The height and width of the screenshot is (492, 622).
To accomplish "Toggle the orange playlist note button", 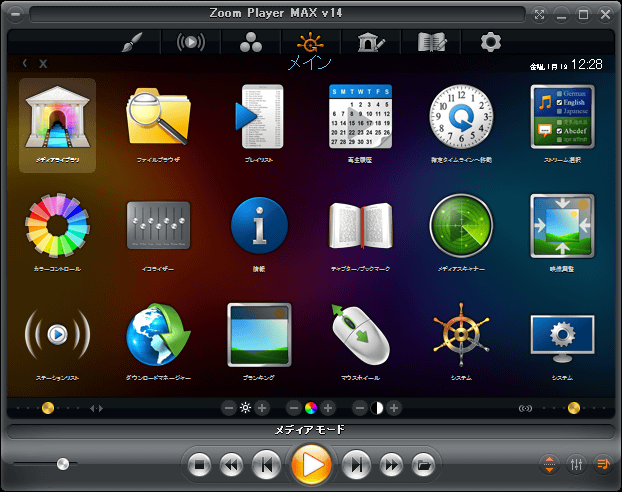I will [603, 464].
